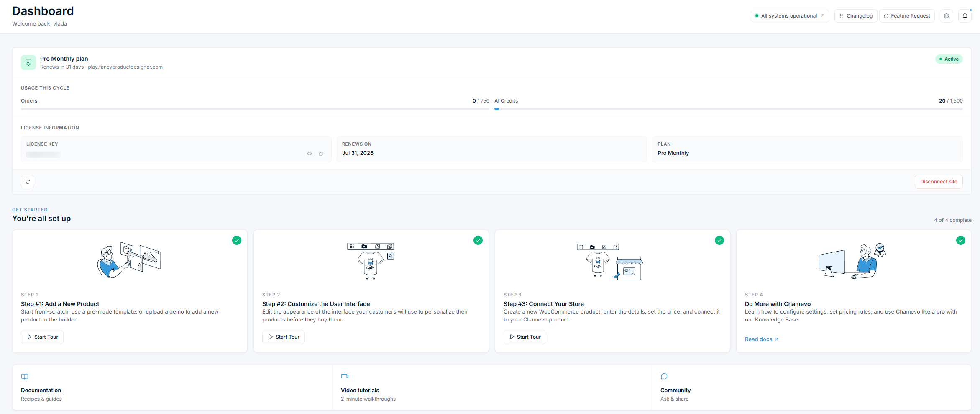The image size is (980, 414).
Task: Open Documentation recipes & guides card
Action: [172, 388]
